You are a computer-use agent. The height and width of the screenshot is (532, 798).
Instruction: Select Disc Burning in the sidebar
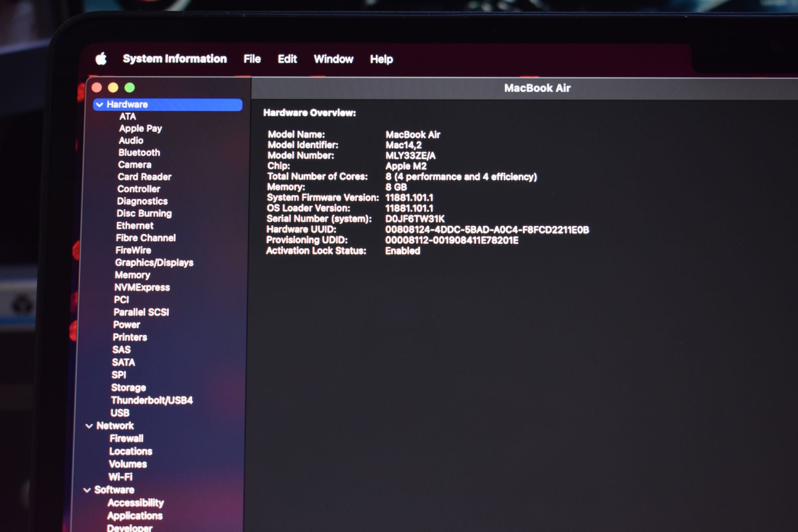144,214
